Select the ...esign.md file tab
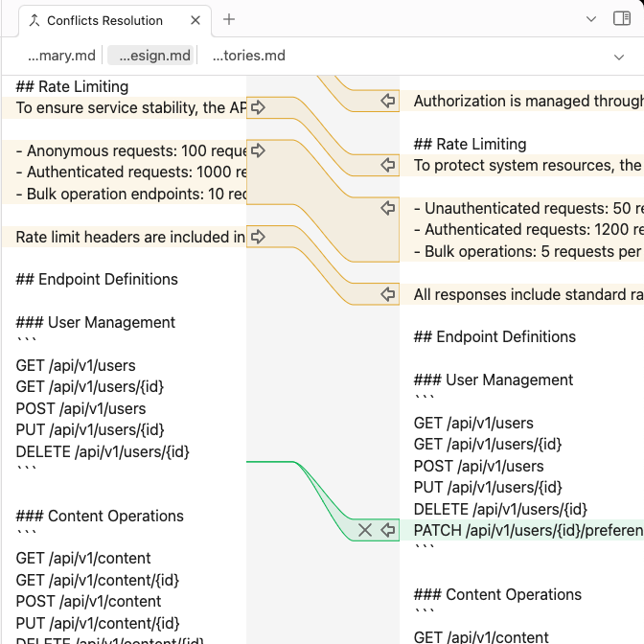644x644 pixels. click(x=150, y=56)
